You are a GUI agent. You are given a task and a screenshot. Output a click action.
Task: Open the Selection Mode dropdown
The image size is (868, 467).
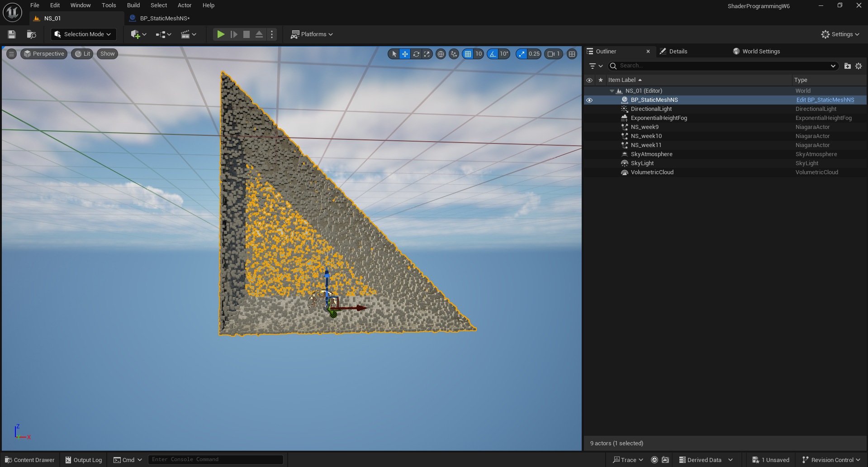click(x=83, y=34)
